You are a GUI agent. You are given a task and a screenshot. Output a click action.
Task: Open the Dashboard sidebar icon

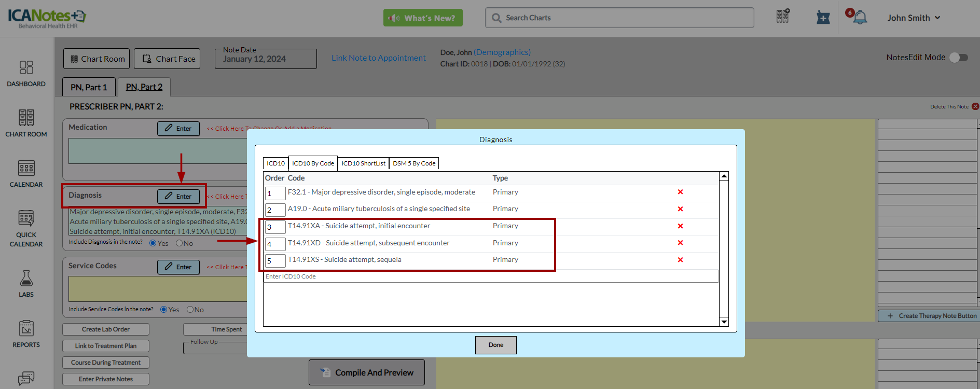26,73
